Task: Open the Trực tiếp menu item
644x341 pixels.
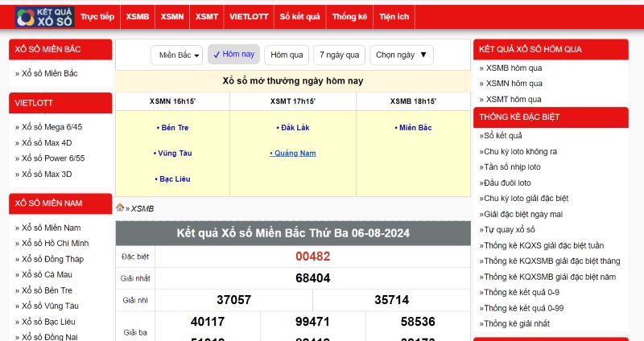Action: pos(97,16)
